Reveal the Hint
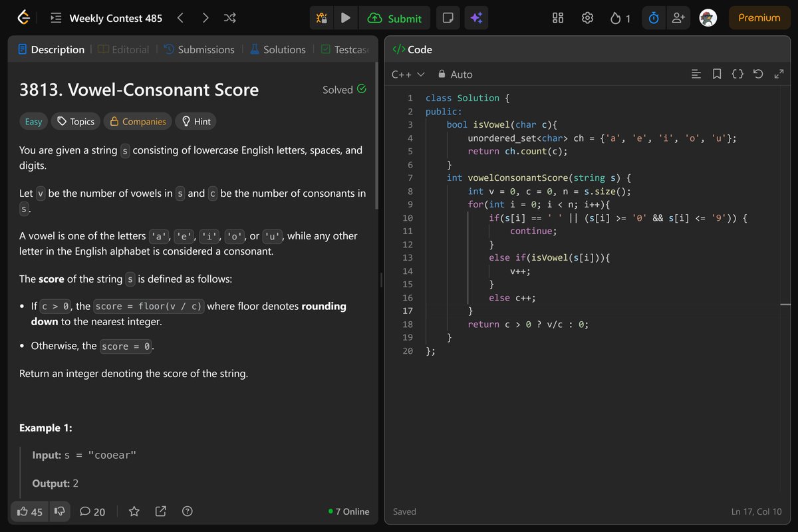Viewport: 798px width, 532px height. click(x=197, y=121)
